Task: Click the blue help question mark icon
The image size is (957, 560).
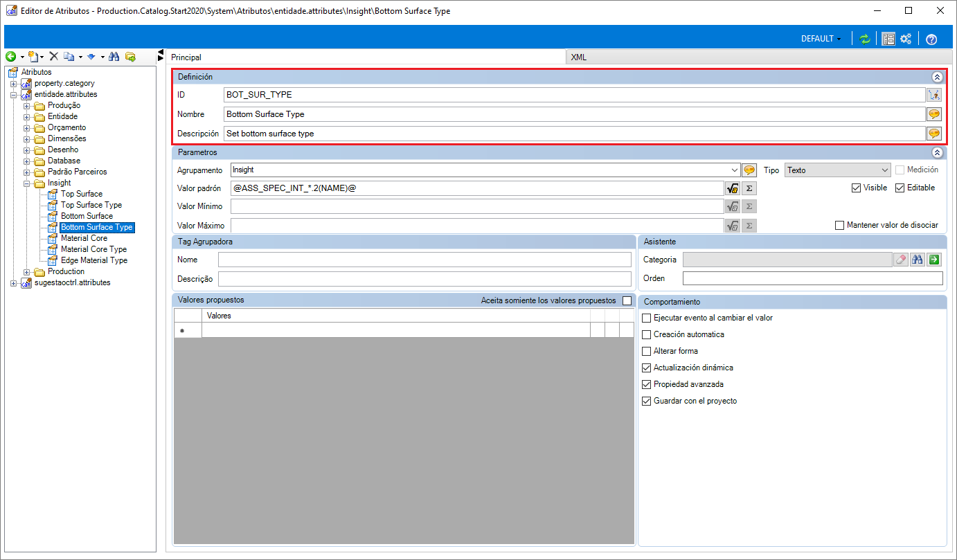Action: tap(931, 39)
